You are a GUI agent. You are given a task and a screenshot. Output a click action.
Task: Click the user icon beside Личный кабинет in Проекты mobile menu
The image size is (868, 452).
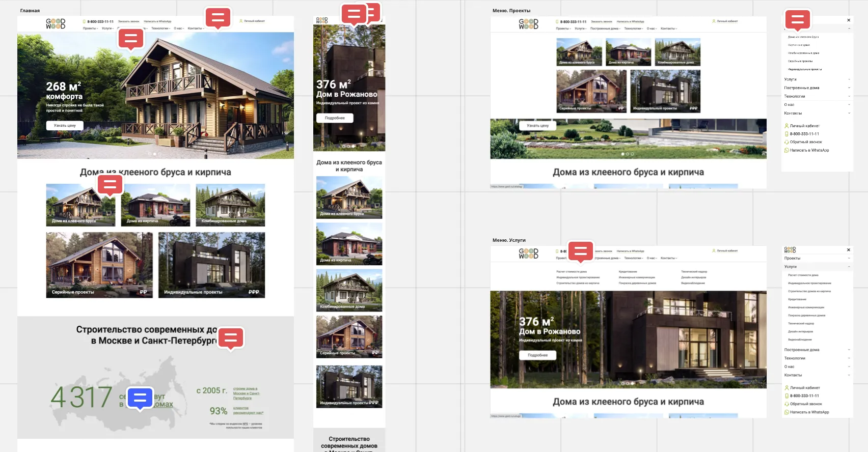[x=786, y=126]
